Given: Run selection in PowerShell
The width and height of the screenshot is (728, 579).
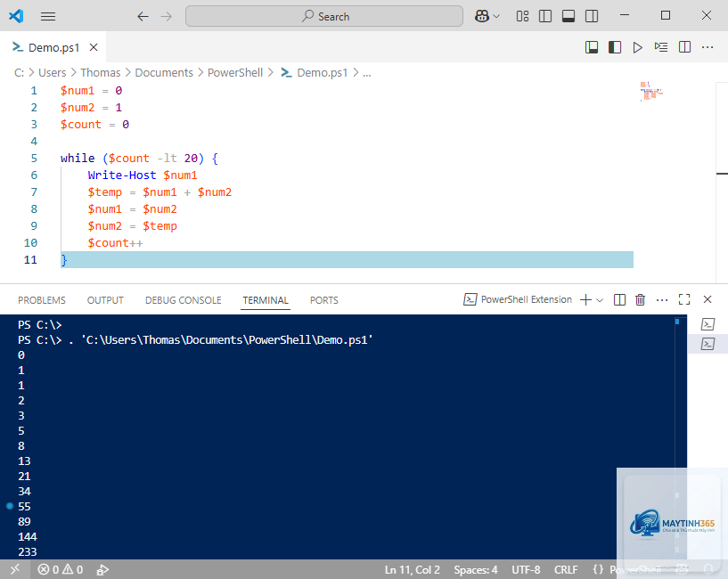Looking at the screenshot, I should click(660, 47).
